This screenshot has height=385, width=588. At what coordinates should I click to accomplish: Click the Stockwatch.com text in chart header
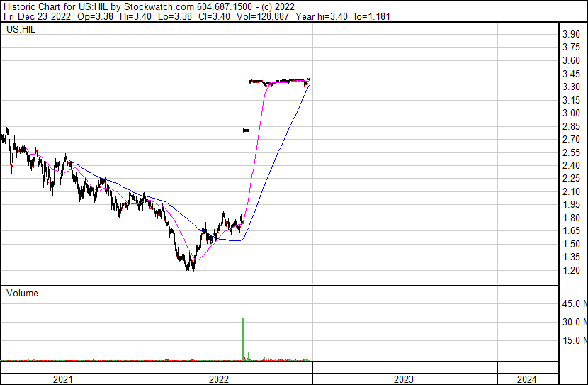(x=164, y=6)
